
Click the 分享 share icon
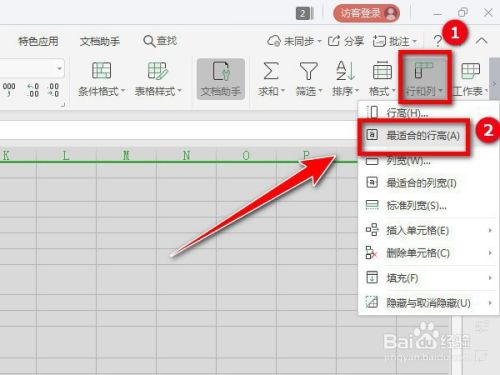(x=334, y=41)
